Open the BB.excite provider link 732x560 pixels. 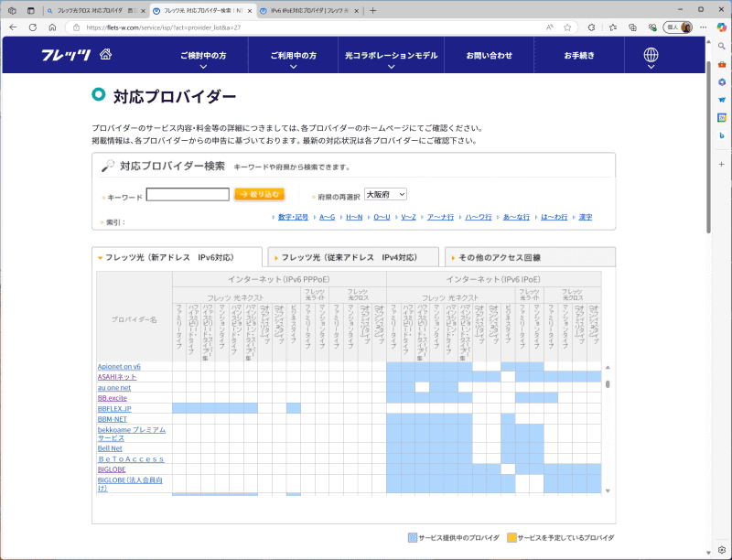click(x=112, y=398)
